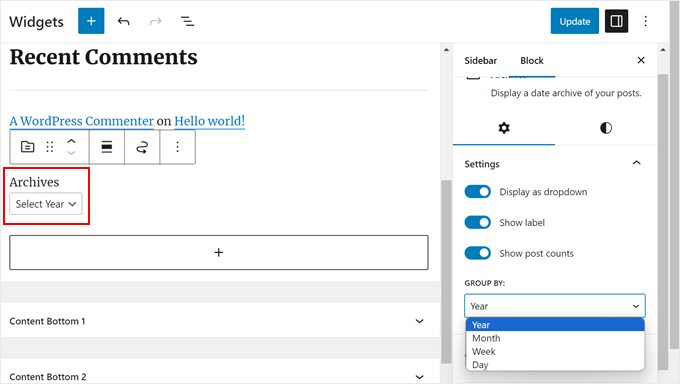Turn off Display as dropdown
Viewport: 680px width, 384px height.
(x=477, y=192)
